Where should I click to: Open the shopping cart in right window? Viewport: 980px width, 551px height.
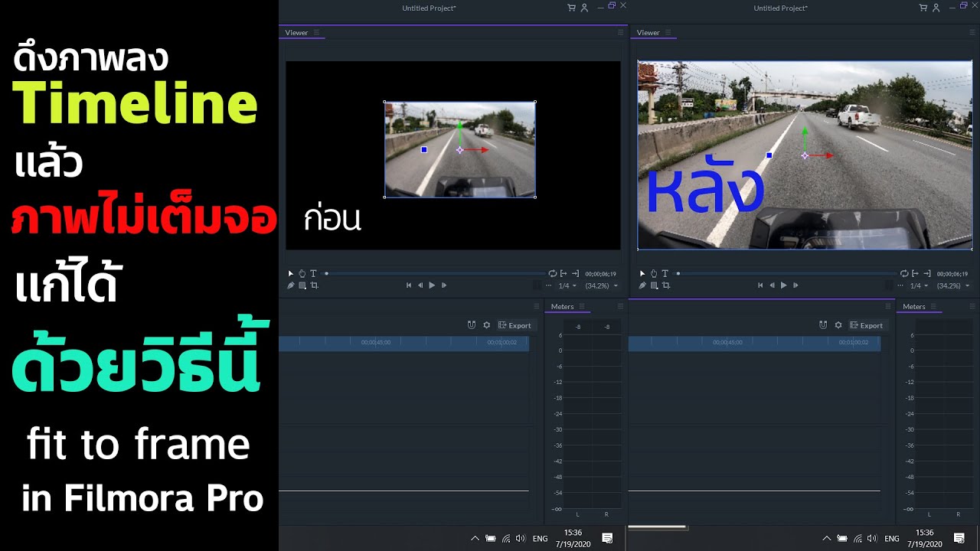pyautogui.click(x=923, y=8)
